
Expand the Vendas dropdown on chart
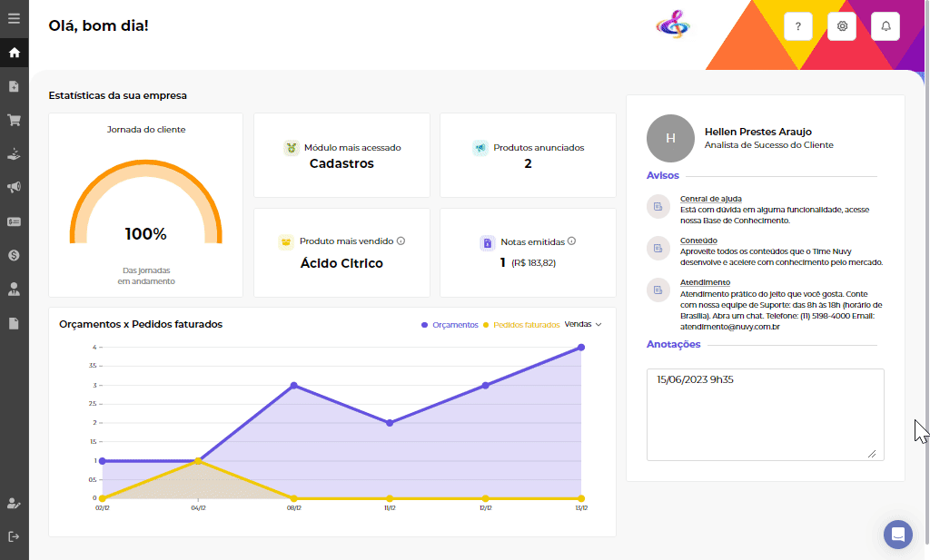[583, 324]
